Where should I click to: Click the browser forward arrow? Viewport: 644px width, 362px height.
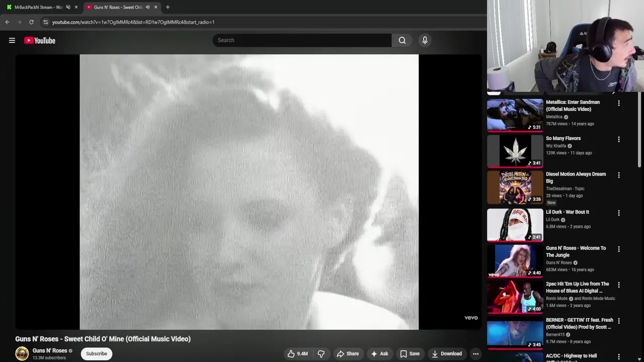[x=19, y=22]
